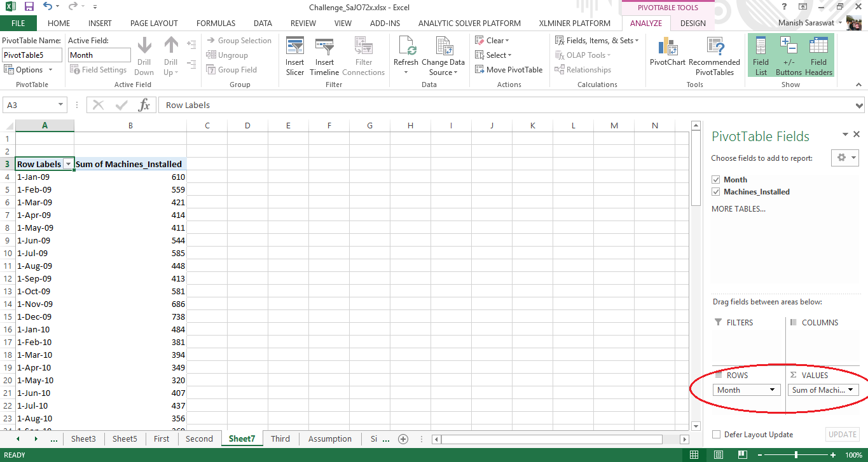Open the PivotChart tool
The height and width of the screenshot is (462, 868).
pos(668,48)
